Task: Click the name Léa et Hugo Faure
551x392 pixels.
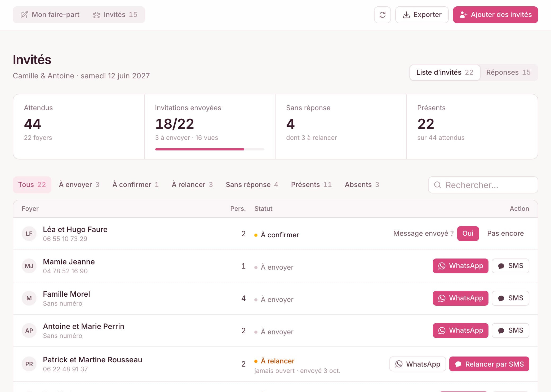Action: click(75, 229)
